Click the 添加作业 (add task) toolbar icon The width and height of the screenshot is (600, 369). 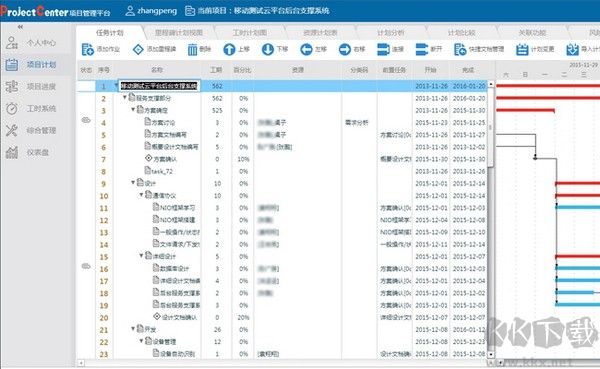(88, 49)
